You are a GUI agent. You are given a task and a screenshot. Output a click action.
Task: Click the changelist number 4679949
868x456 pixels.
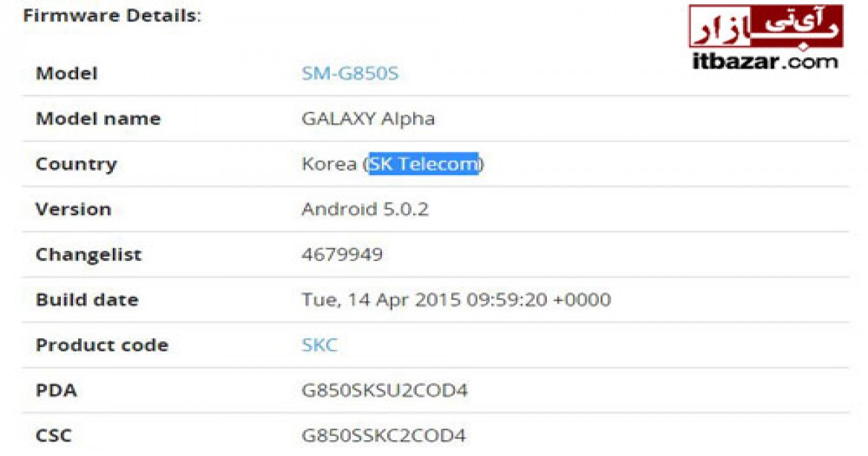pos(342,254)
